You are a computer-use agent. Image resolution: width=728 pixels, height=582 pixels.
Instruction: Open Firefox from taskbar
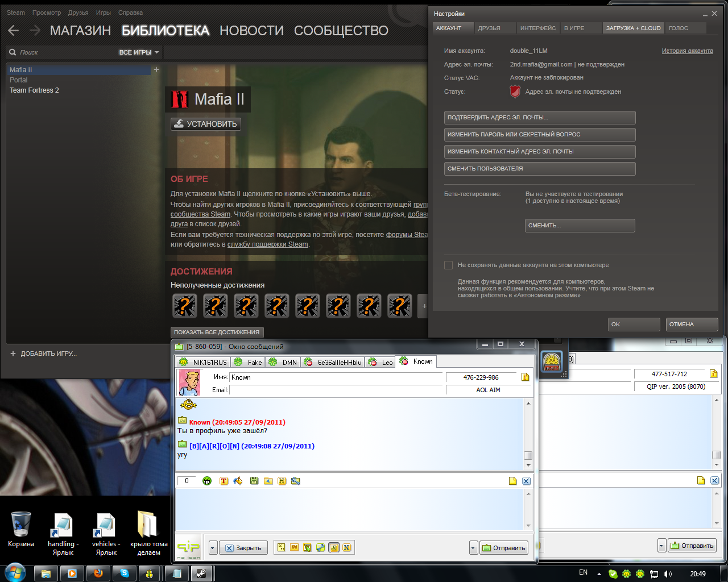pyautogui.click(x=98, y=573)
